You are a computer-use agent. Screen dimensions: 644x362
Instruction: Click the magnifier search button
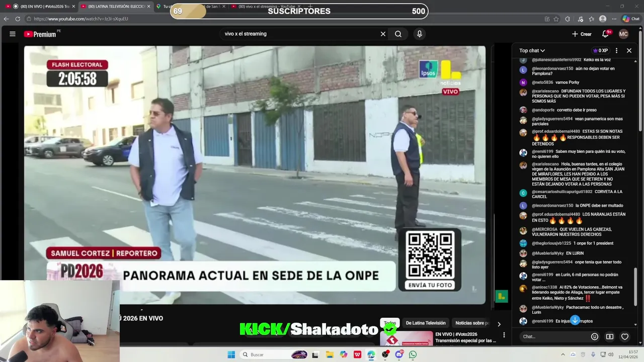(x=398, y=34)
